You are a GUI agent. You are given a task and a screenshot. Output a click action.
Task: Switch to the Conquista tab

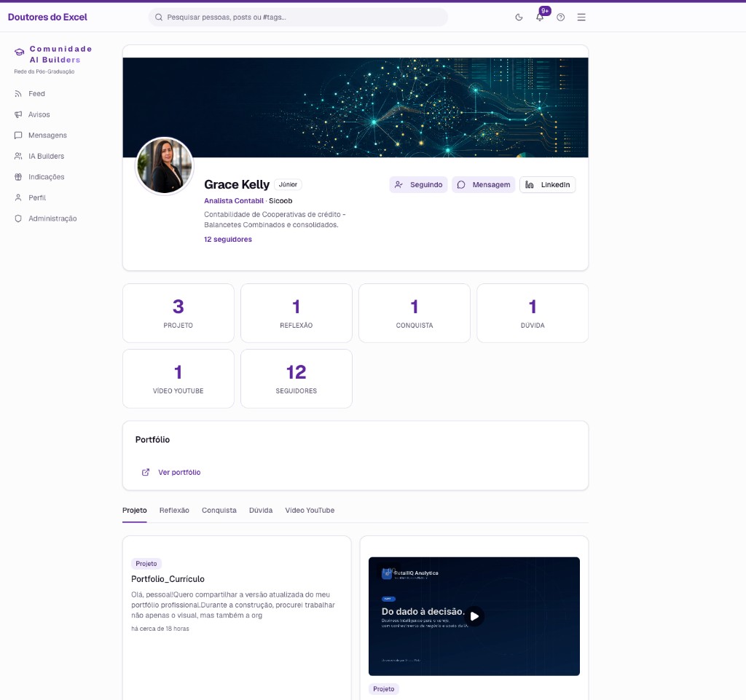219,511
